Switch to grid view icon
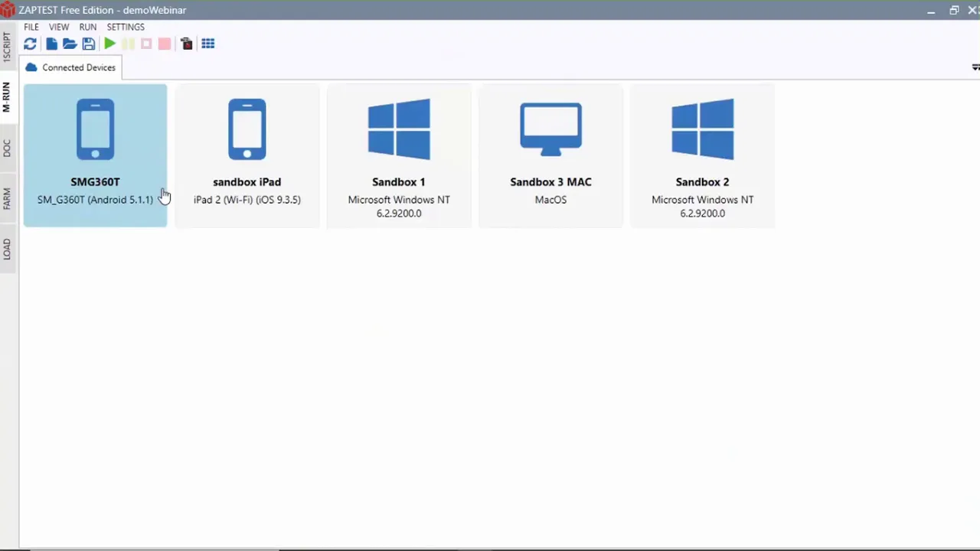 click(208, 44)
